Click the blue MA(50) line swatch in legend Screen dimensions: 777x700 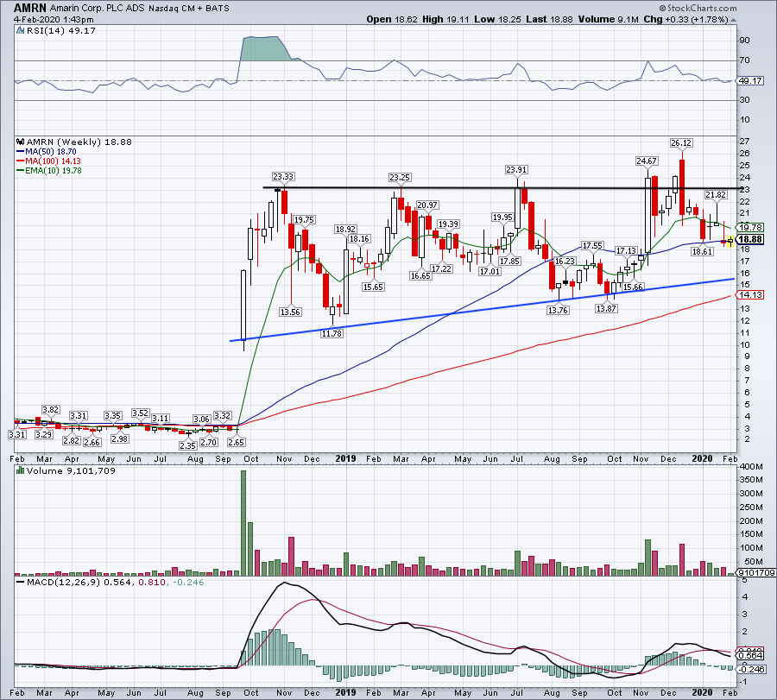click(x=21, y=152)
